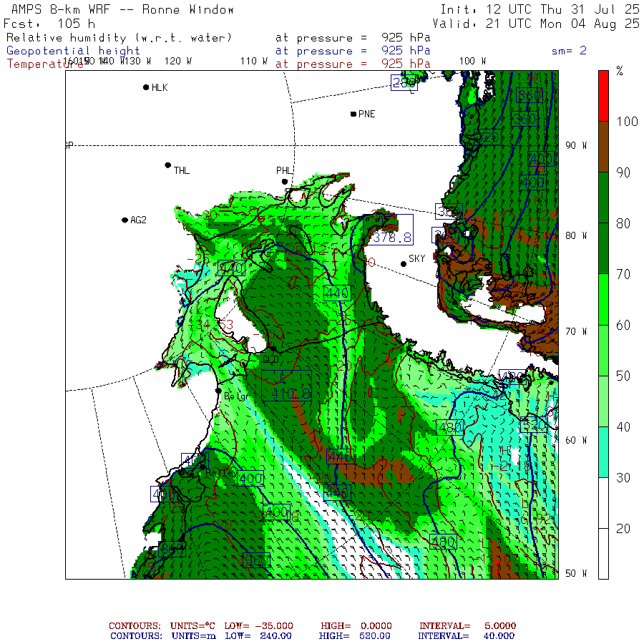Click the '100' color bar tick label

(627, 122)
